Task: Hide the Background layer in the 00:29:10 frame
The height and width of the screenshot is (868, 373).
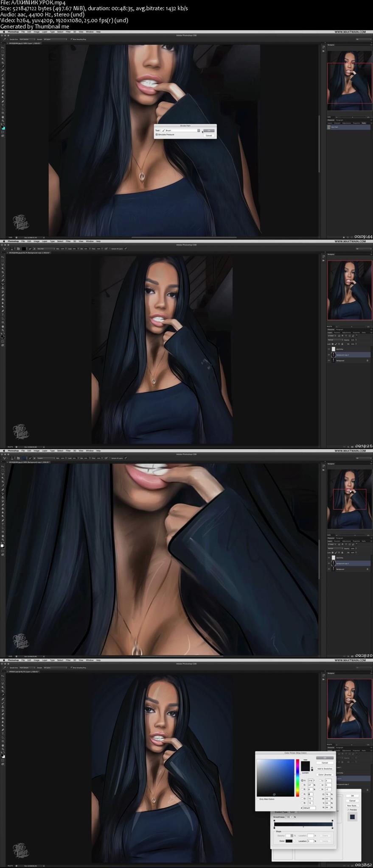Action: (x=329, y=569)
